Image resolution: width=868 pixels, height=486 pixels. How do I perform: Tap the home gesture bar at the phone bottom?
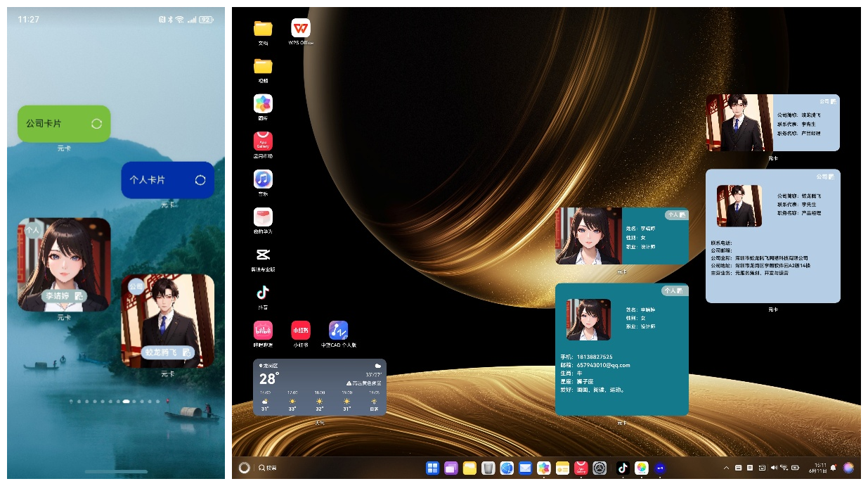(116, 471)
